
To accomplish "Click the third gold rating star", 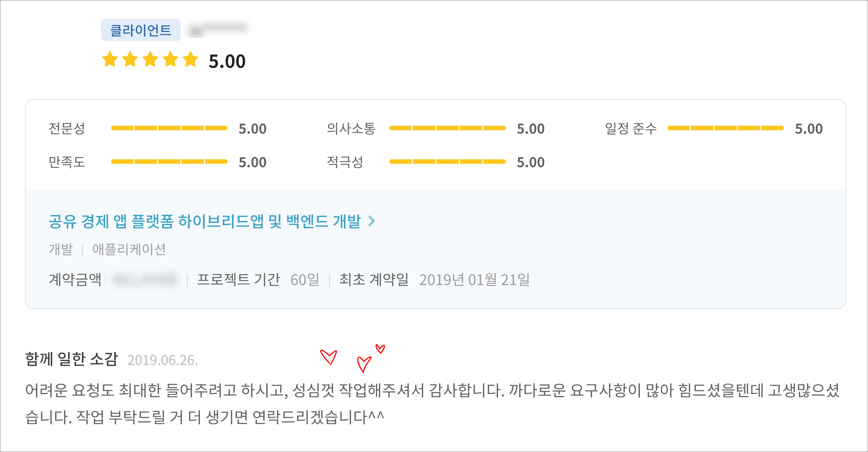I will (150, 60).
